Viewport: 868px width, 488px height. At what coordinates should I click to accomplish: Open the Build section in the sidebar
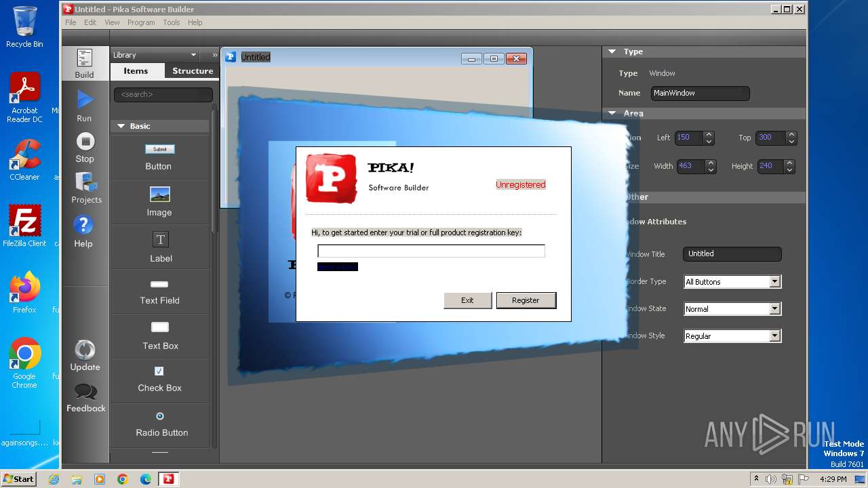coord(84,63)
